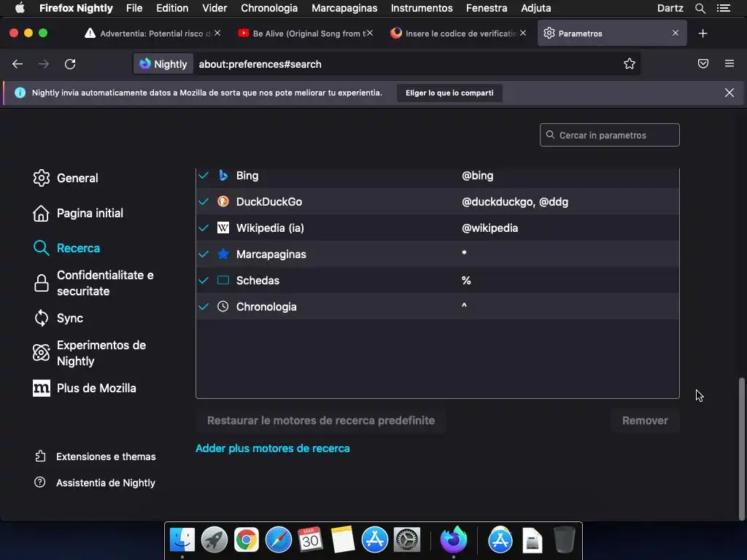Screen dimensions: 747x560
Task: Click the Assistentia de Nightly help icon
Action: tap(40, 483)
